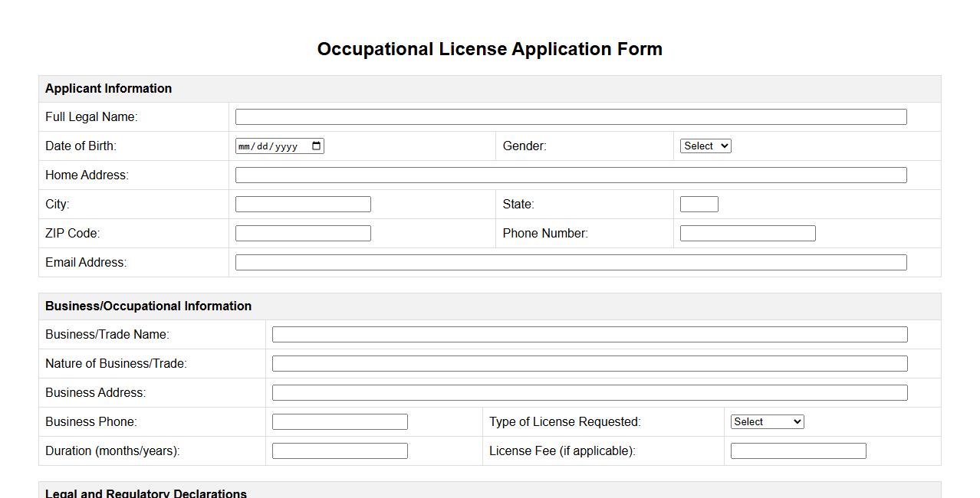This screenshot has width=980, height=498.
Task: Select the Home Address input field
Action: click(571, 175)
